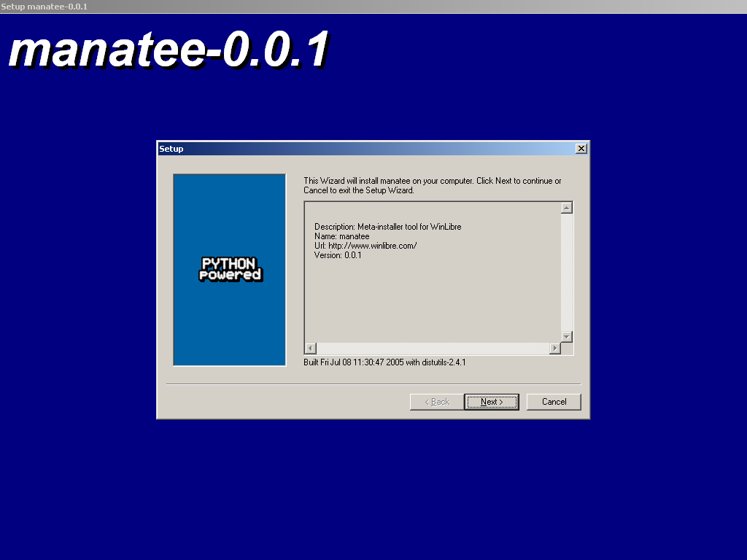Click the Description line in info box
Screen dimensions: 747x560
pos(387,227)
